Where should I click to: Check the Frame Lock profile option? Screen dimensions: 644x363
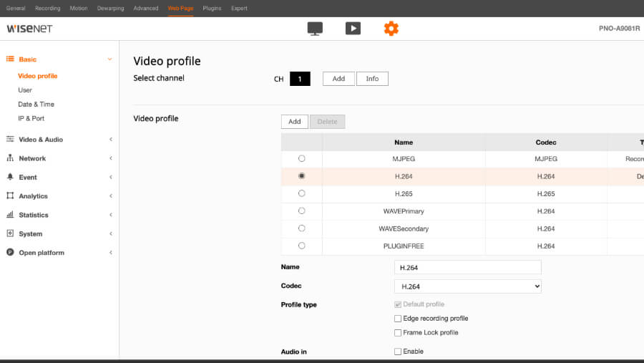pyautogui.click(x=398, y=333)
